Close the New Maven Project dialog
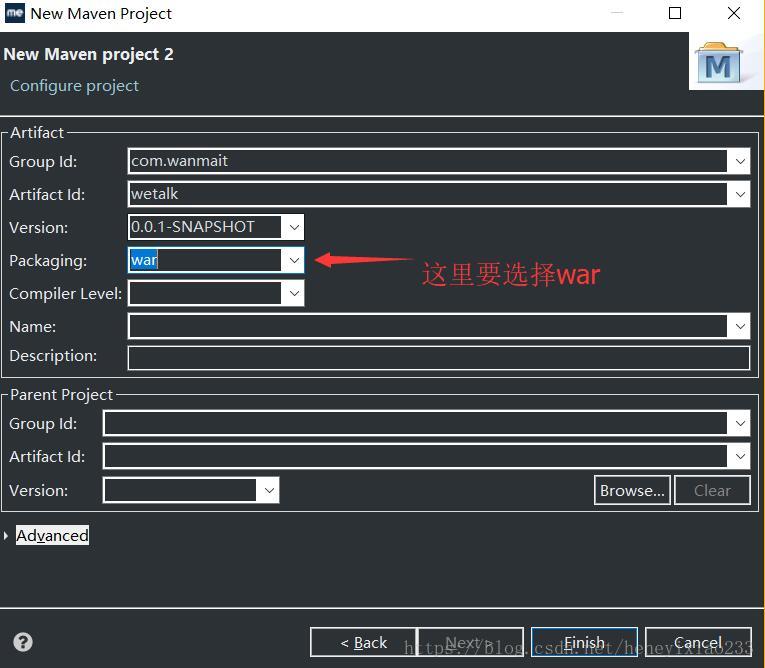Image resolution: width=765 pixels, height=668 pixels. tap(734, 13)
